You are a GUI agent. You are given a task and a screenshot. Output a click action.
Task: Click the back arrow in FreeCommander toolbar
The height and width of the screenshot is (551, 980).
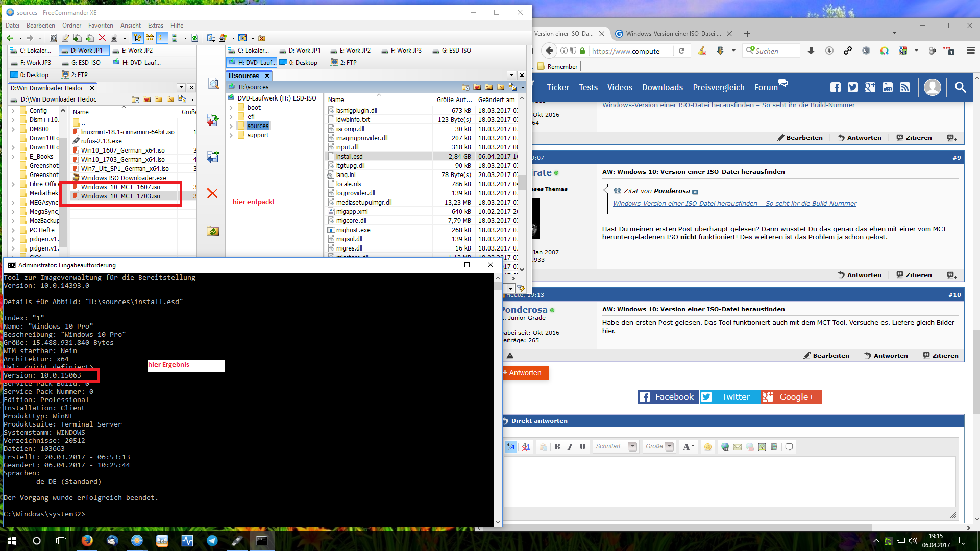click(x=10, y=38)
